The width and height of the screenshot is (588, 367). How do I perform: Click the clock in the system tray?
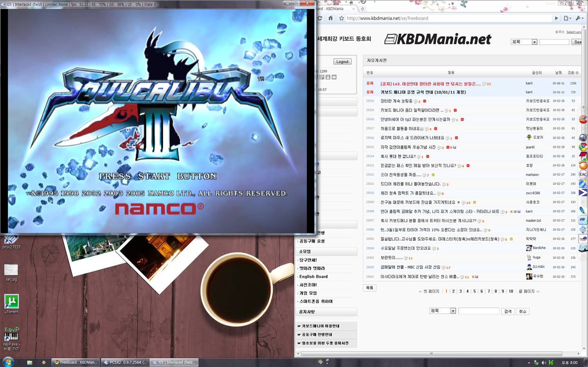point(570,363)
